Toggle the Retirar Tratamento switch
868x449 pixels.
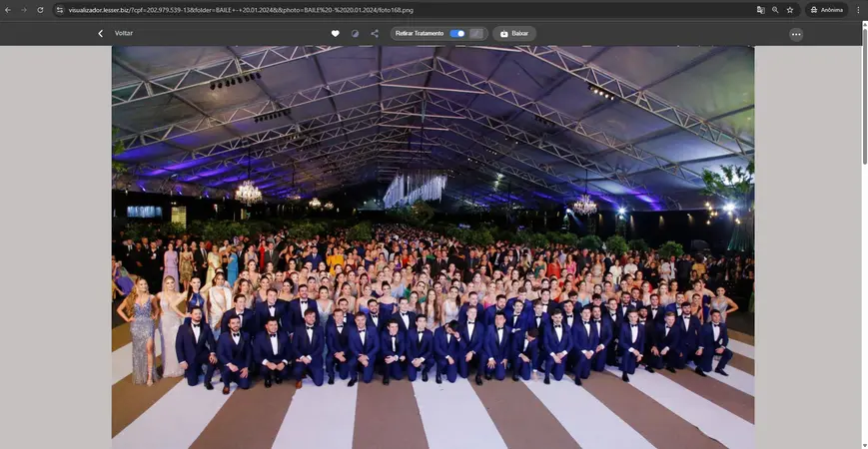(x=456, y=33)
